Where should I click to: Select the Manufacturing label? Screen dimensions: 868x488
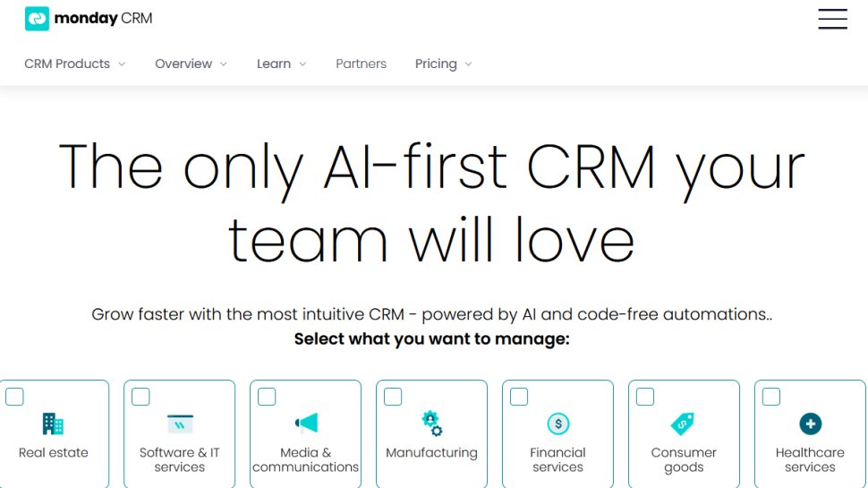point(432,452)
